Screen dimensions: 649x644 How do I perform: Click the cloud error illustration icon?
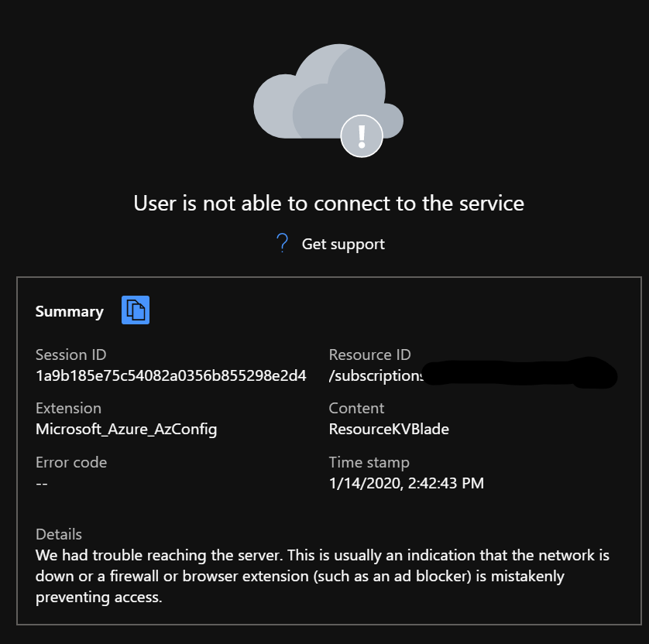pos(325,93)
